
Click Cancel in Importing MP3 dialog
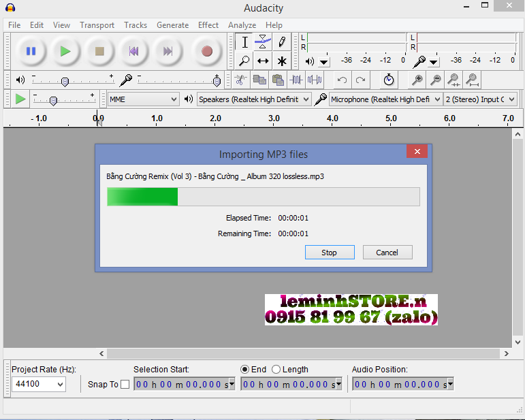click(387, 253)
